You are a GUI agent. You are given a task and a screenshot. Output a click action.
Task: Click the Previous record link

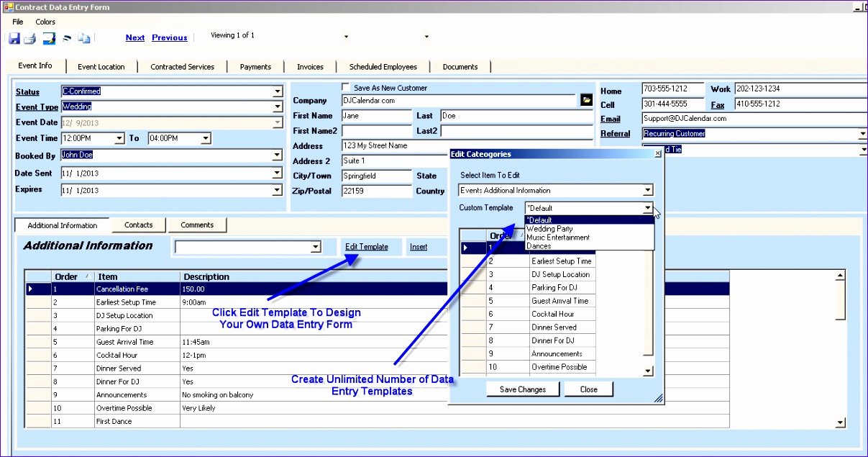[170, 37]
